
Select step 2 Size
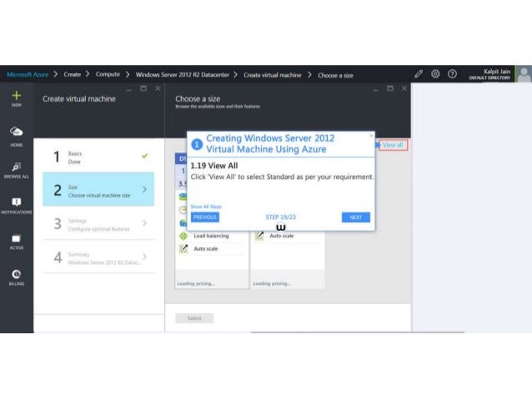point(98,189)
